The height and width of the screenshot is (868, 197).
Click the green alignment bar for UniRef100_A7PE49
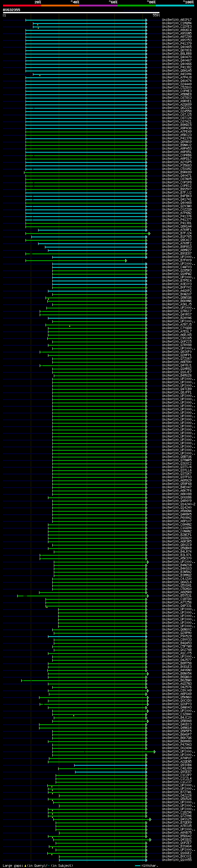point(86,132)
